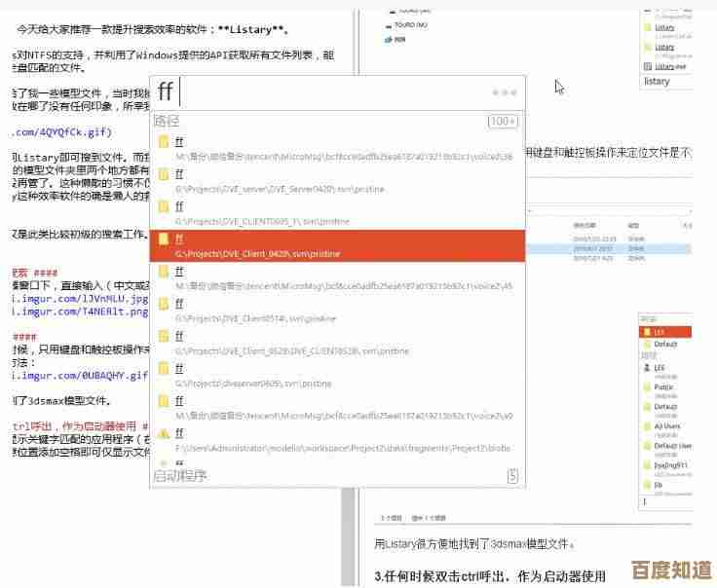This screenshot has width=717, height=588.
Task: Click the folder icon of highlighted DVE_Client_0420 result
Action: pos(165,239)
